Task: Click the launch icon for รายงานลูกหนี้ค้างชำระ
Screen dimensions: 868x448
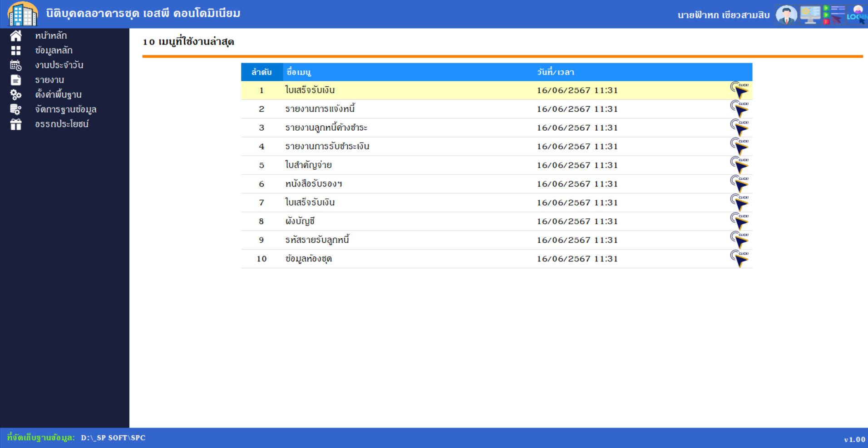Action: pyautogui.click(x=740, y=128)
